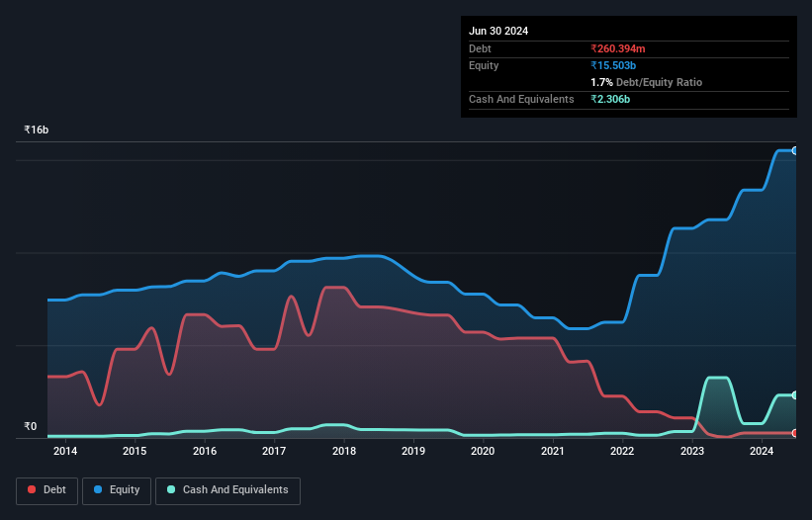Click the ₹2.306b cash value
The height and width of the screenshot is (520, 812).
click(610, 99)
